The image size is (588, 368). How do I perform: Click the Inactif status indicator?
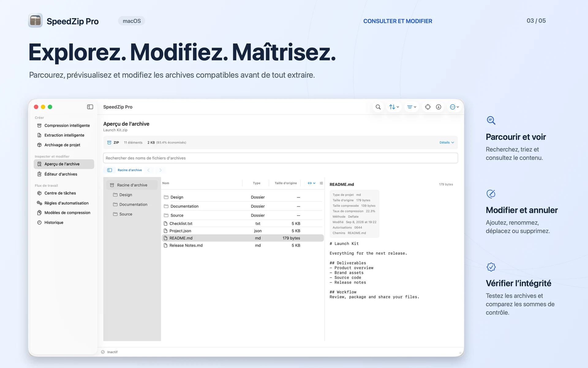pos(109,352)
